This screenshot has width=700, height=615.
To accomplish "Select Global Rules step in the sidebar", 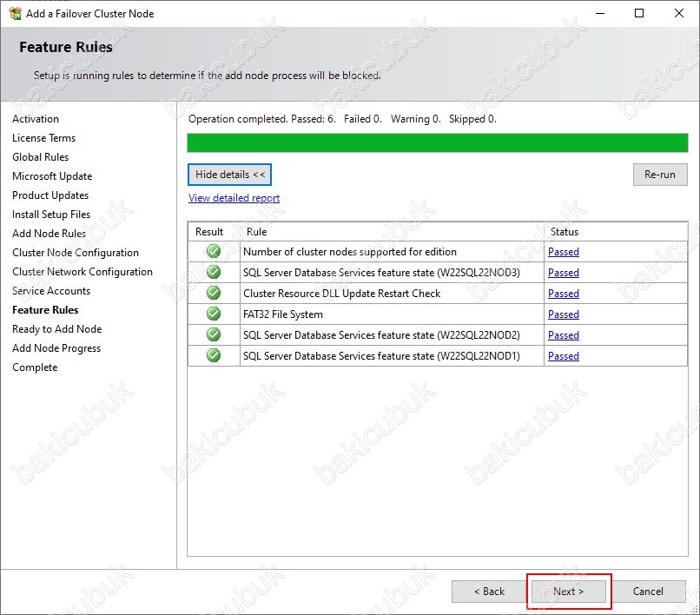I will point(41,157).
